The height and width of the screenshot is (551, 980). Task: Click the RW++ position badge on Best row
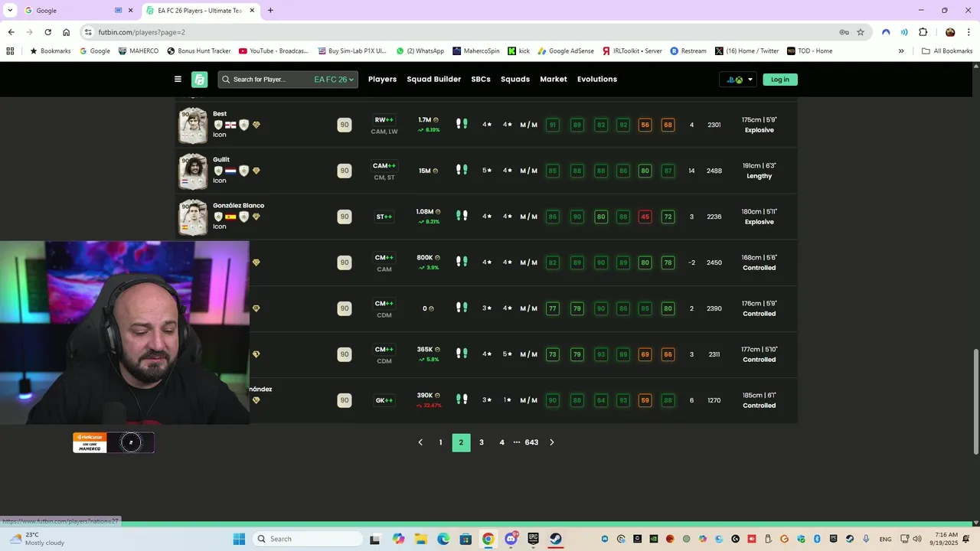384,120
